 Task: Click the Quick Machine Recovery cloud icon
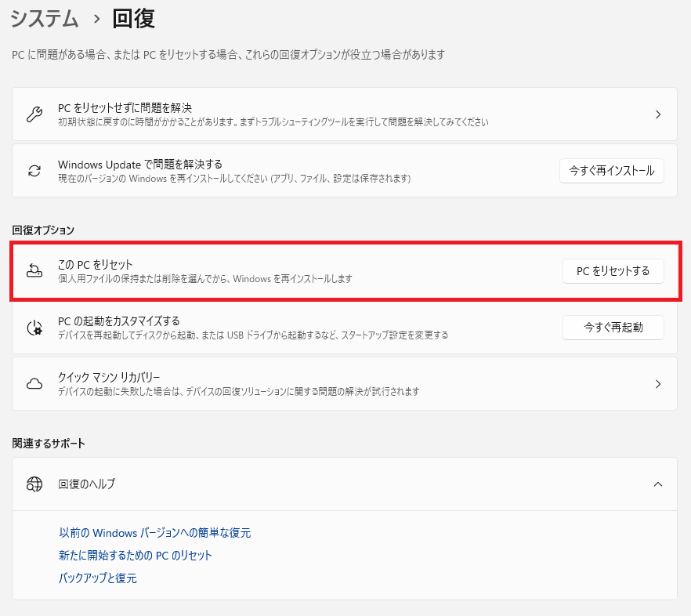(34, 384)
